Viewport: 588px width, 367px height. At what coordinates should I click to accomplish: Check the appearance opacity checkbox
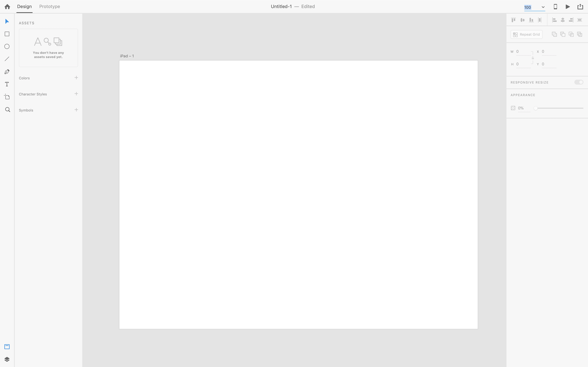(513, 108)
